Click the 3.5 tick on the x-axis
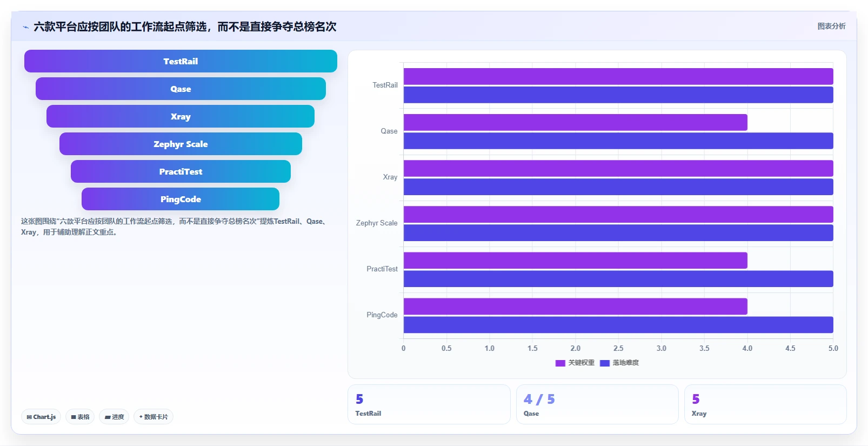 [704, 348]
